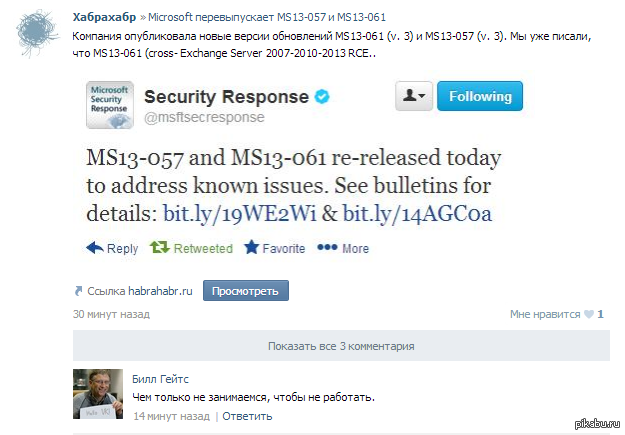Image resolution: width=625 pixels, height=435 pixels.
Task: Click the Favorite star icon
Action: tap(251, 247)
